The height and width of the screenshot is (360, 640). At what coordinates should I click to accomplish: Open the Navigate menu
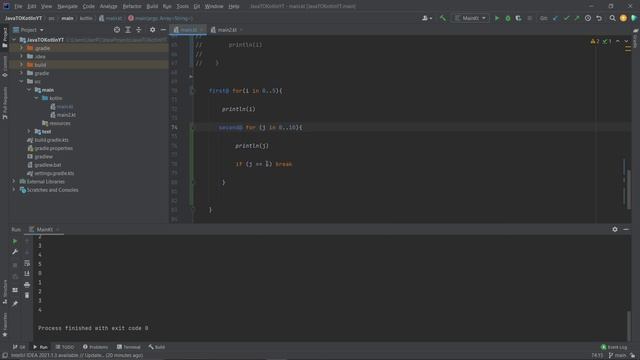click(x=67, y=7)
